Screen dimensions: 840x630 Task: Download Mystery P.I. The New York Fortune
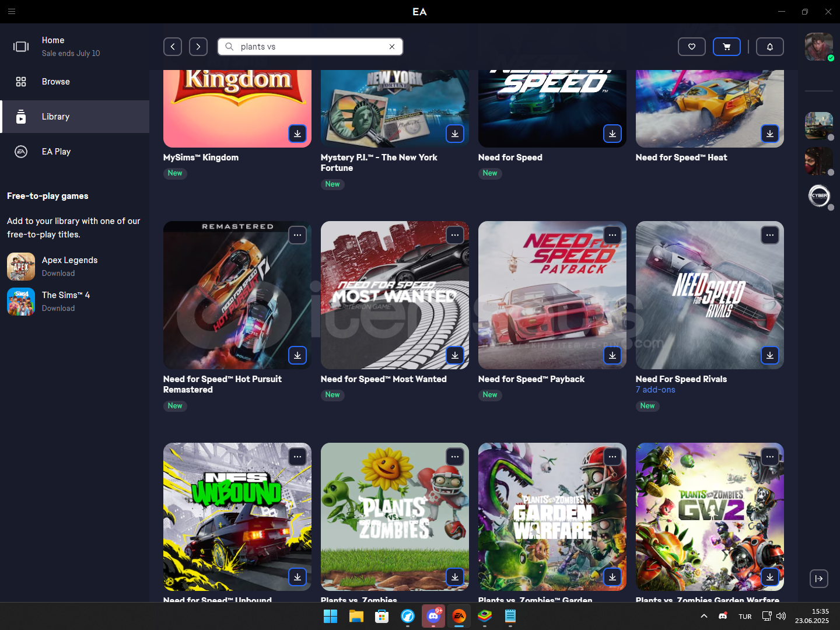coord(455,134)
